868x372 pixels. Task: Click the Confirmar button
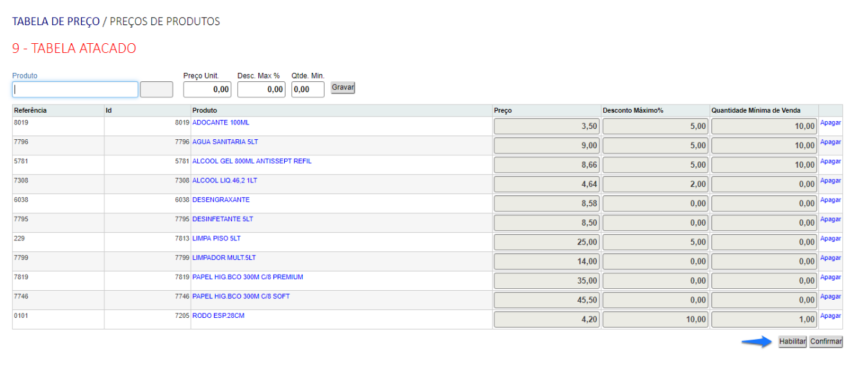tap(825, 342)
